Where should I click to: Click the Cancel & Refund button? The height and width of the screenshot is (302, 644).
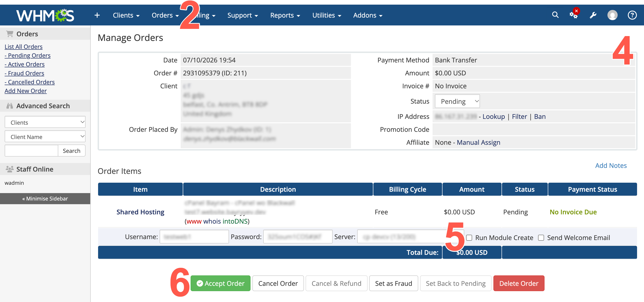[x=336, y=283]
